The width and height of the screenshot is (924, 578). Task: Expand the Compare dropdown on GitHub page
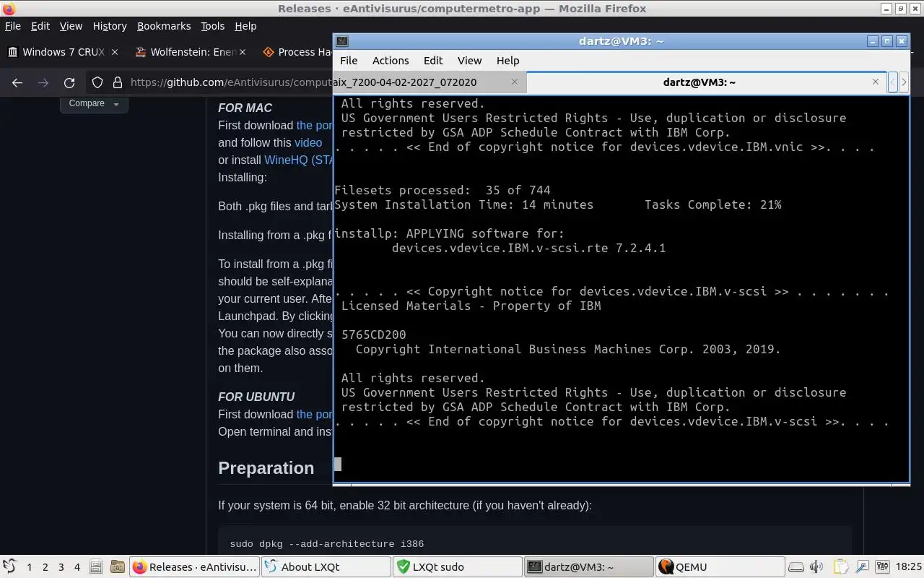click(94, 103)
